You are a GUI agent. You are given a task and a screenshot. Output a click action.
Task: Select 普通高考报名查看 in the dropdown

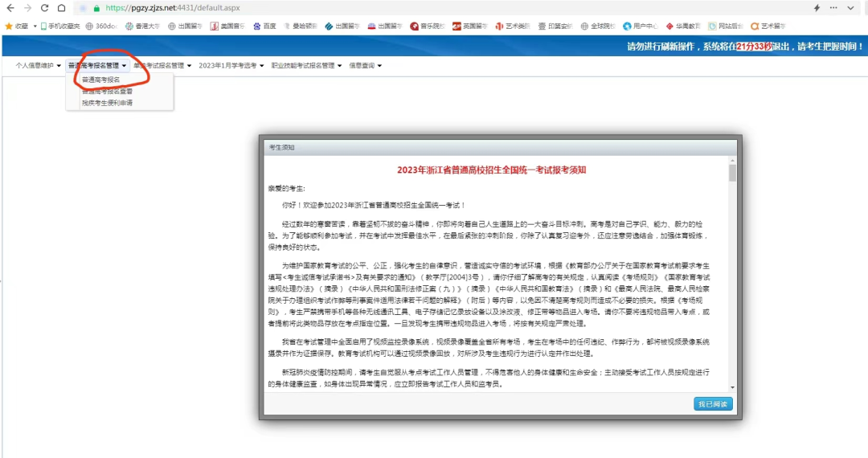[x=108, y=92]
